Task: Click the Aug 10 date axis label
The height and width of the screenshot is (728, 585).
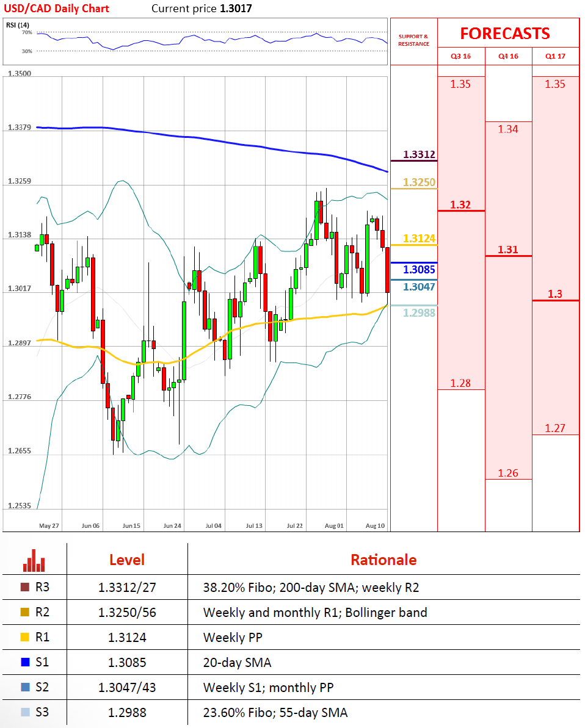Action: 376,525
